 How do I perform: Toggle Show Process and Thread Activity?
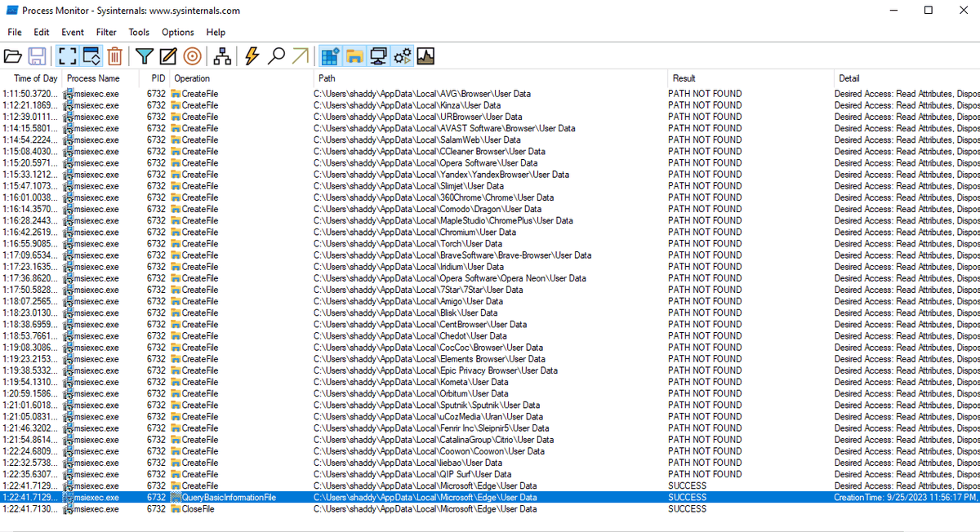[x=403, y=56]
